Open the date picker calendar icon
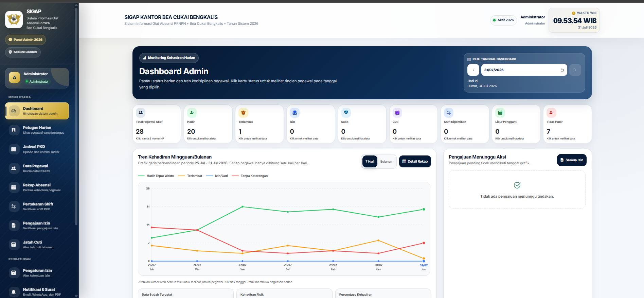The height and width of the screenshot is (298, 644). pos(562,70)
